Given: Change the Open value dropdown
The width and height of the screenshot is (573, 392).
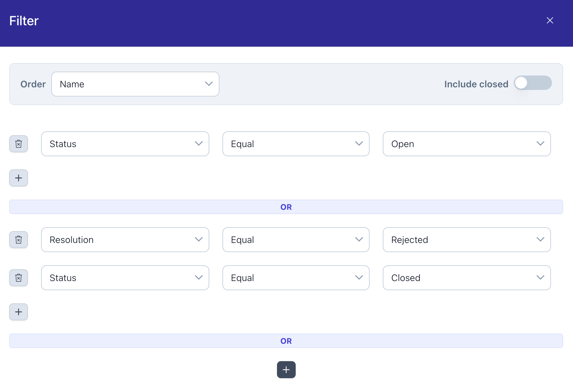Looking at the screenshot, I should (467, 144).
